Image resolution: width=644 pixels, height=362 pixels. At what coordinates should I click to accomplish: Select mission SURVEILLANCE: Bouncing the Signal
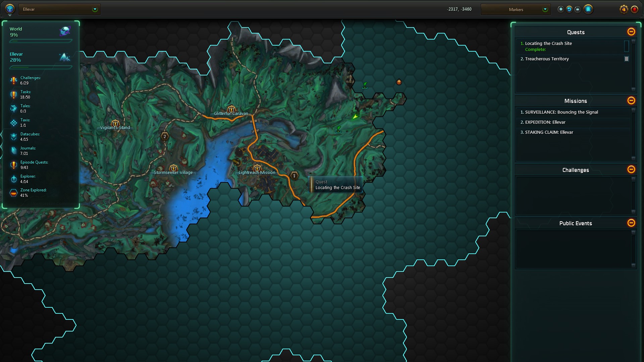[x=573, y=112]
